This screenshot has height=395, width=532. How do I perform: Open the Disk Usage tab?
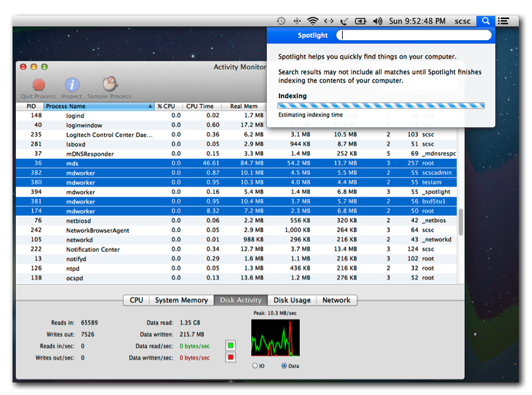(291, 300)
